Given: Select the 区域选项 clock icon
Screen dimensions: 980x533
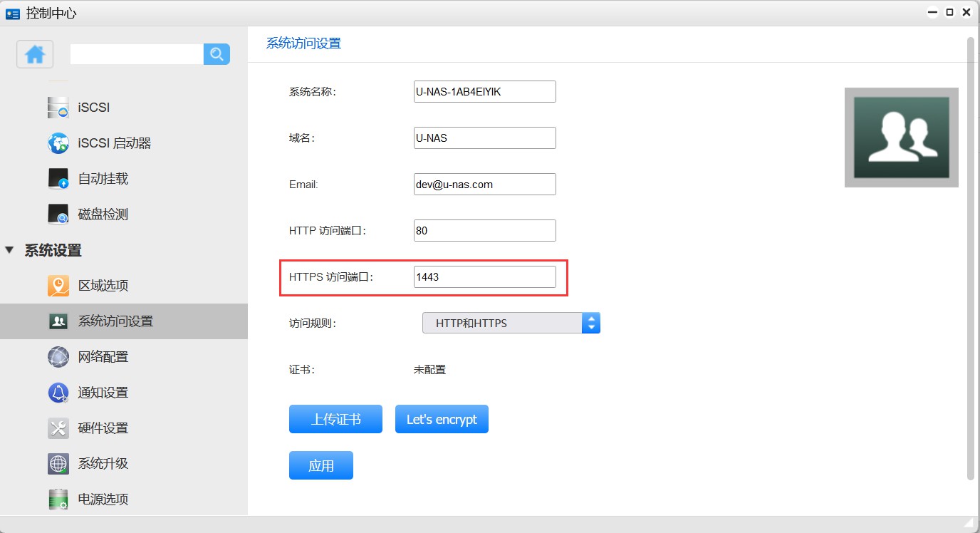Looking at the screenshot, I should pos(58,286).
